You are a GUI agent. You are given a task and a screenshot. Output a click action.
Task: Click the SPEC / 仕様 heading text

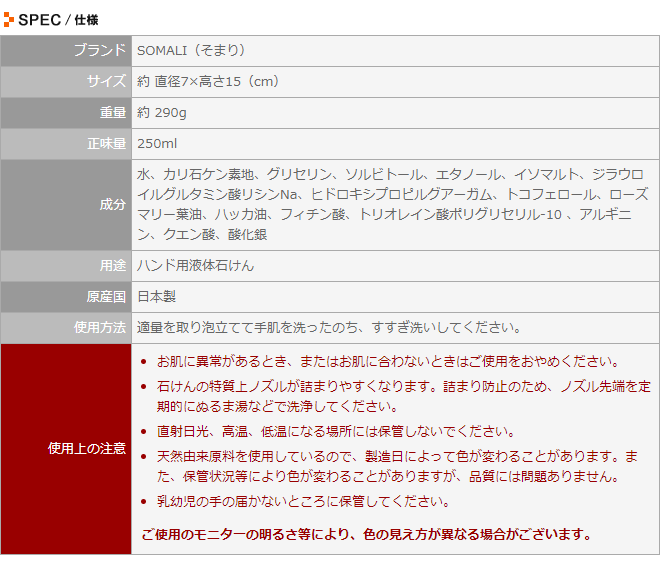click(x=58, y=18)
